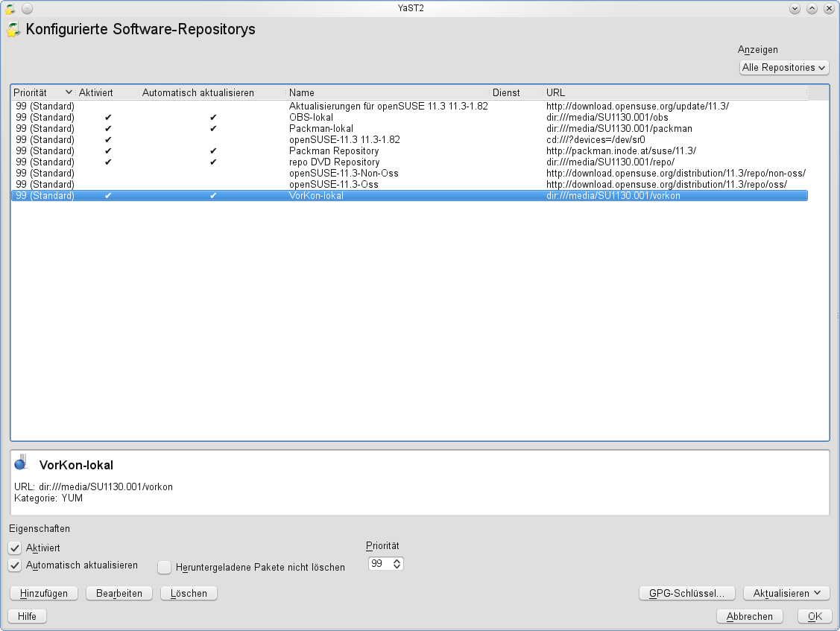Click the Hilfe button

(x=28, y=616)
